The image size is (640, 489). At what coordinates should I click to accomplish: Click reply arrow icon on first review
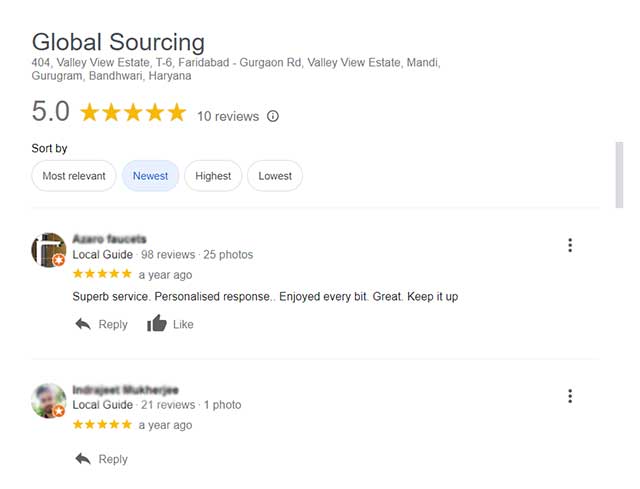(83, 324)
